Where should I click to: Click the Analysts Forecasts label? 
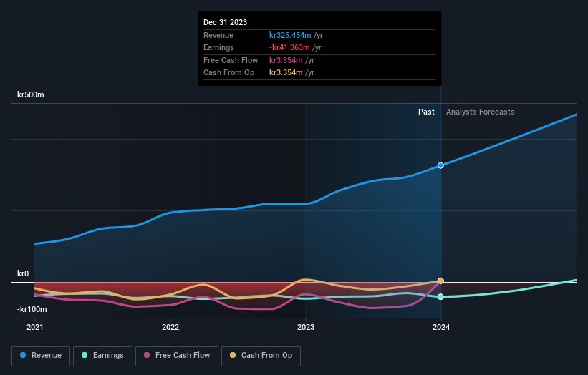click(x=481, y=112)
